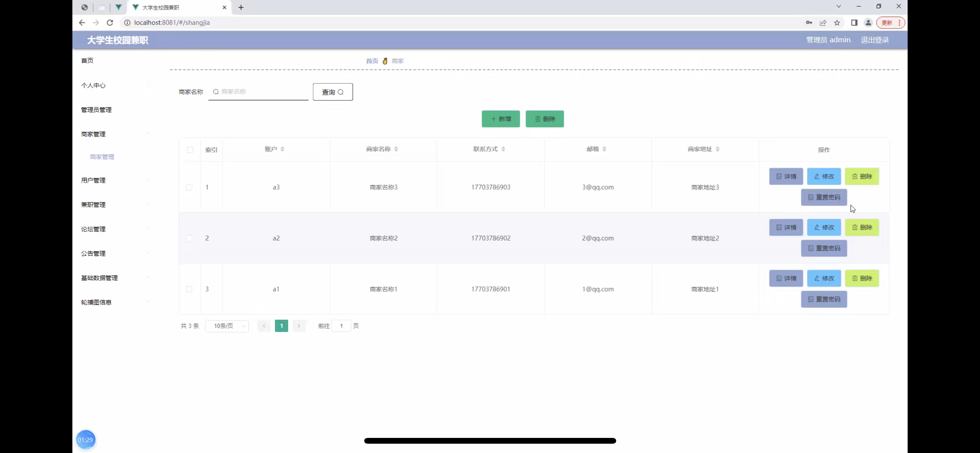Click the 更新 browser update button
Image resolution: width=980 pixels, height=453 pixels.
(x=891, y=23)
